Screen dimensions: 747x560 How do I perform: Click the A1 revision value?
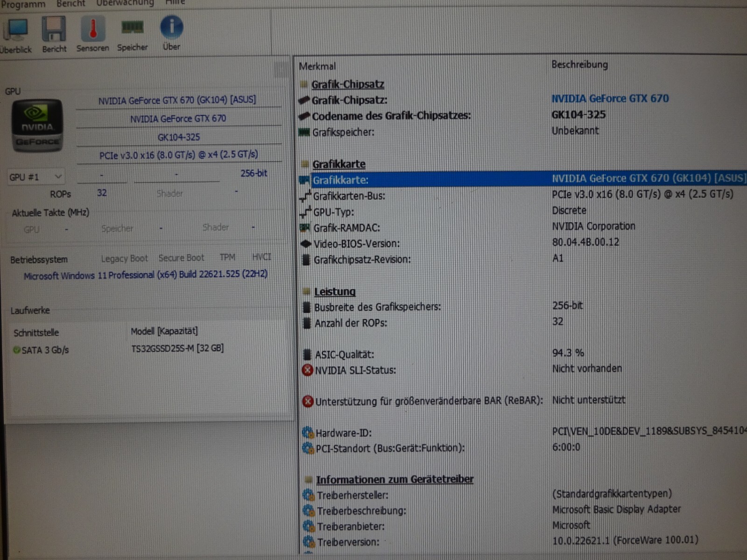click(x=558, y=258)
